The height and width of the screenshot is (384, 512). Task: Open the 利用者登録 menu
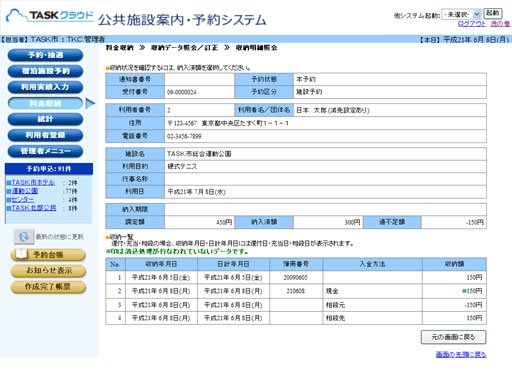pyautogui.click(x=45, y=135)
